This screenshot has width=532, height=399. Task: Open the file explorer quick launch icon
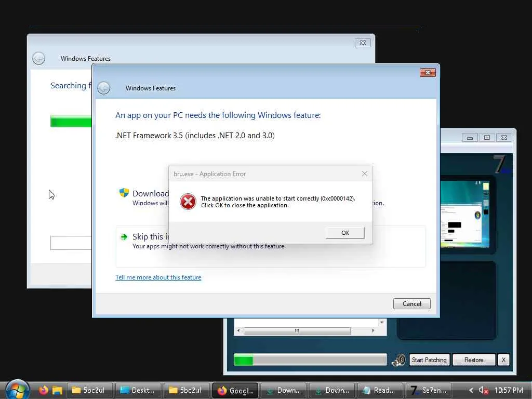(x=57, y=390)
